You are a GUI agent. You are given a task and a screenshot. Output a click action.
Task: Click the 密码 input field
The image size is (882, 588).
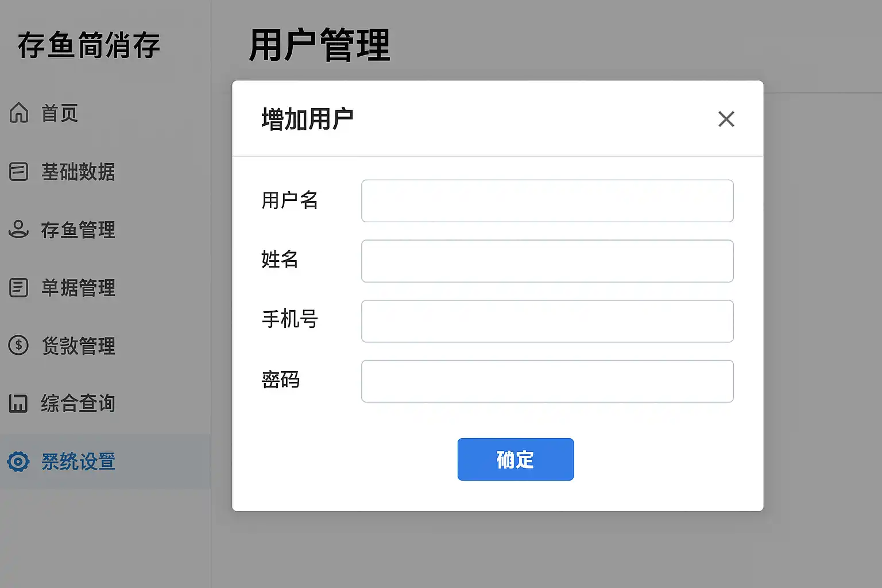[x=547, y=381]
